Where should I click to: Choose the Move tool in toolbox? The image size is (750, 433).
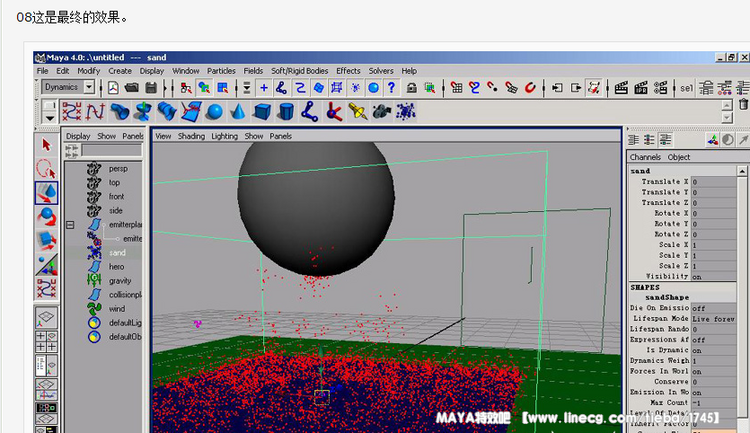pyautogui.click(x=46, y=193)
